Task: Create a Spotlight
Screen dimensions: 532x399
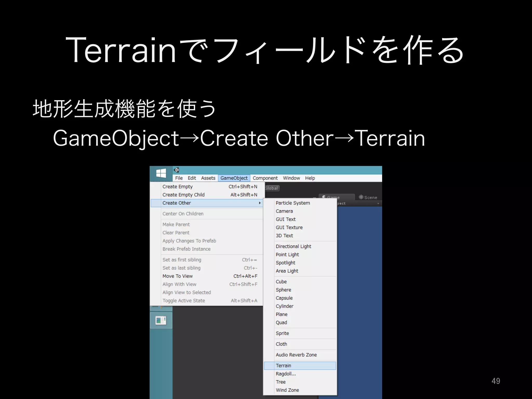Action: (x=300, y=263)
